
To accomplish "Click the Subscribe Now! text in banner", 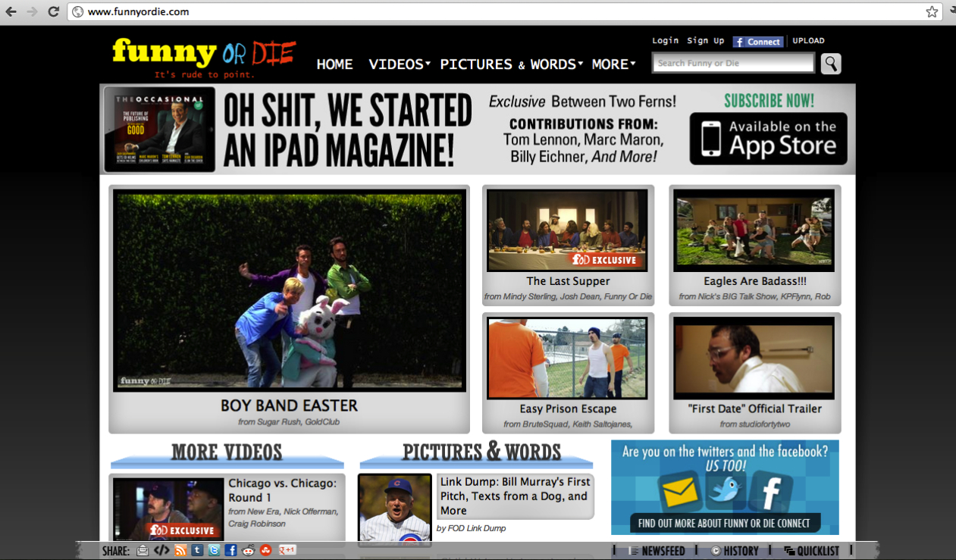I will [x=769, y=101].
